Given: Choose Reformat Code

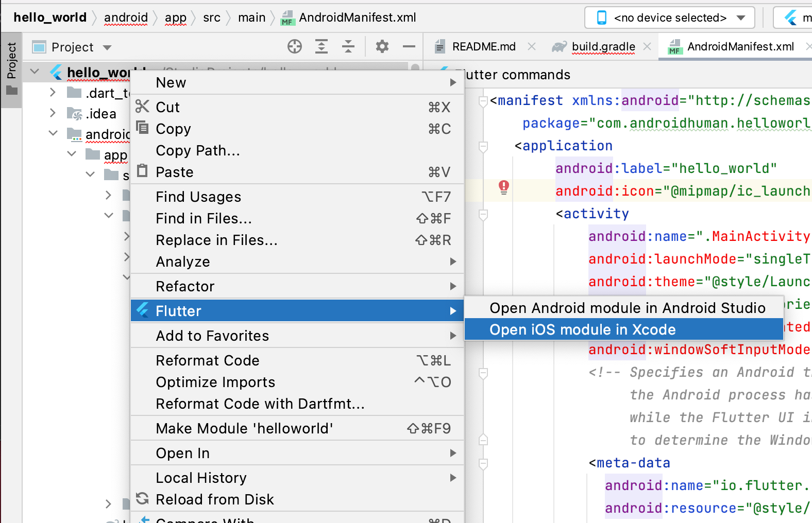Looking at the screenshot, I should pyautogui.click(x=297, y=360).
